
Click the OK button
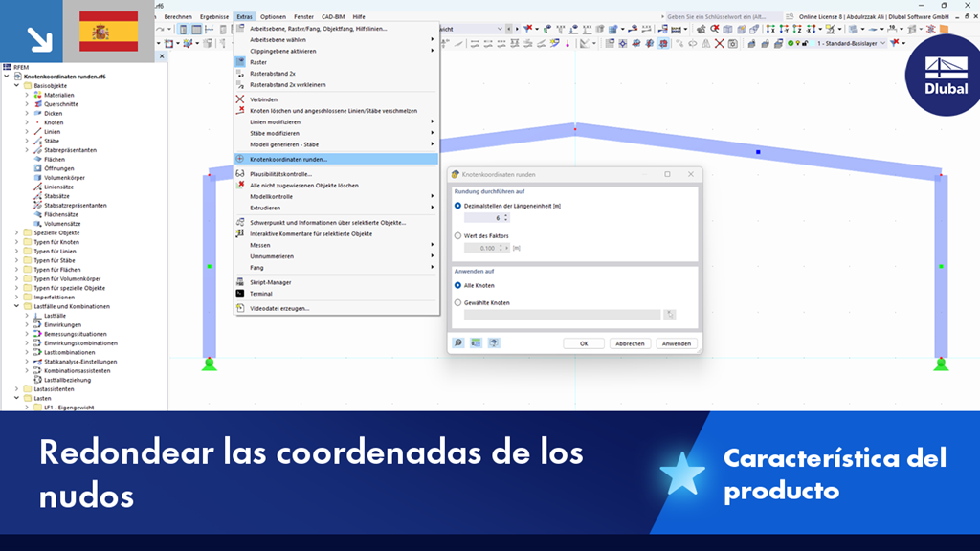coord(584,343)
